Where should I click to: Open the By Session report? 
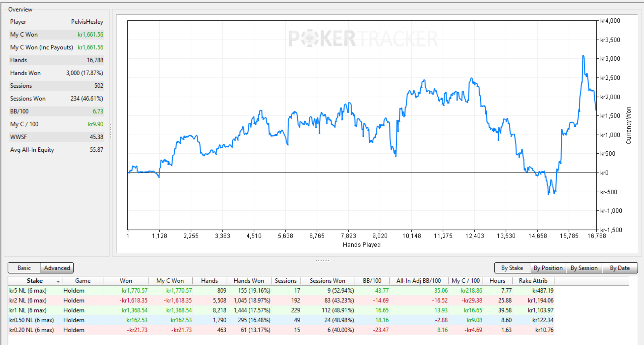pos(584,268)
